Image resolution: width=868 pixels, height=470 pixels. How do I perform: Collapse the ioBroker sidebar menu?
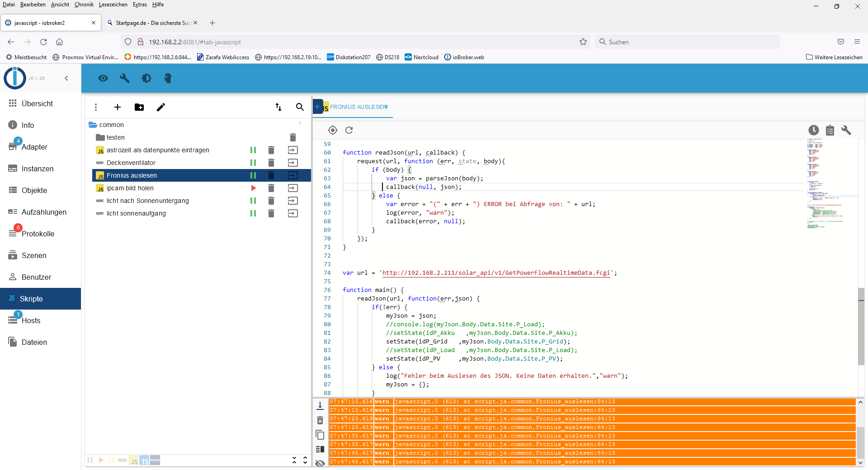point(66,78)
